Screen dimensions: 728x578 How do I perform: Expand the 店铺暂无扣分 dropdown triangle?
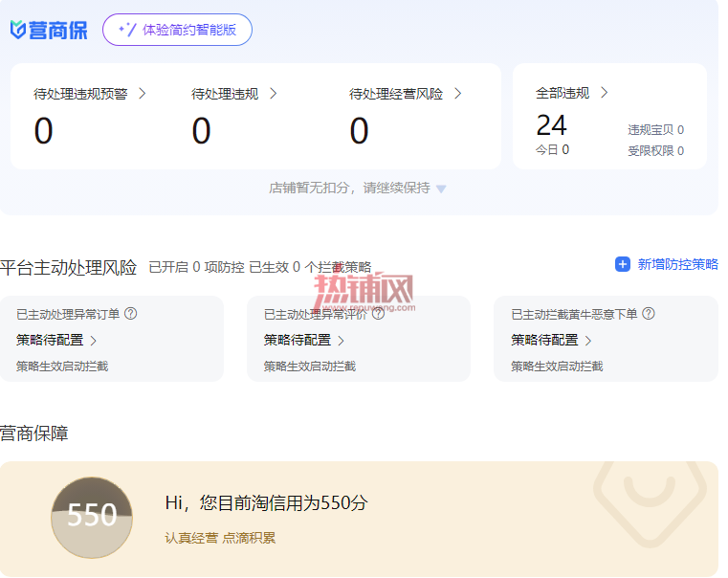click(x=442, y=189)
